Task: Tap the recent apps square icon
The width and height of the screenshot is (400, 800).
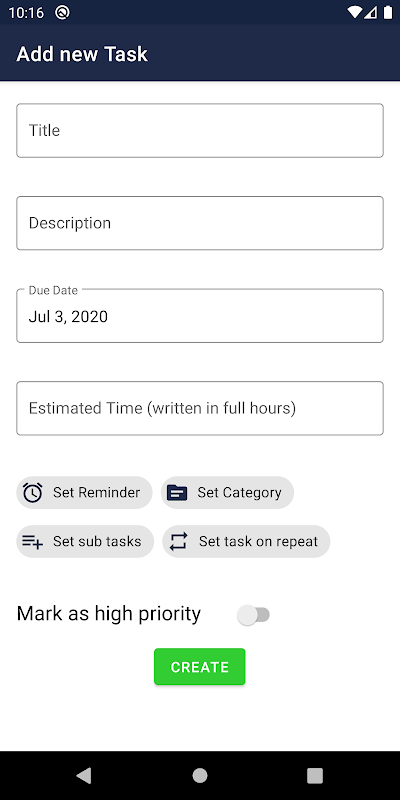Action: [315, 776]
